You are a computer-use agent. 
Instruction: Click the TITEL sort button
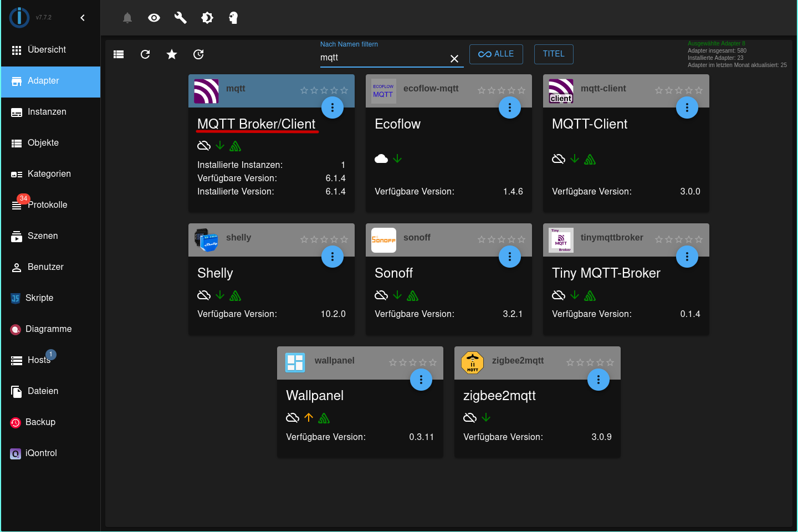[x=553, y=54]
